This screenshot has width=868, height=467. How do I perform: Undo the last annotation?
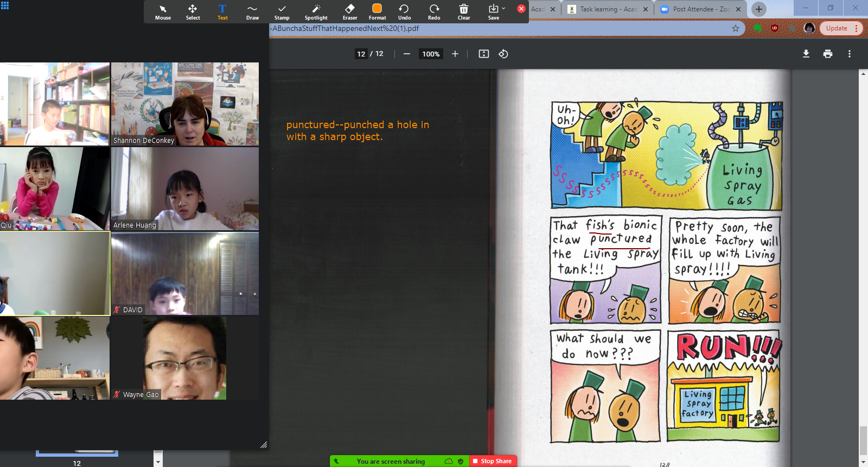pos(404,12)
